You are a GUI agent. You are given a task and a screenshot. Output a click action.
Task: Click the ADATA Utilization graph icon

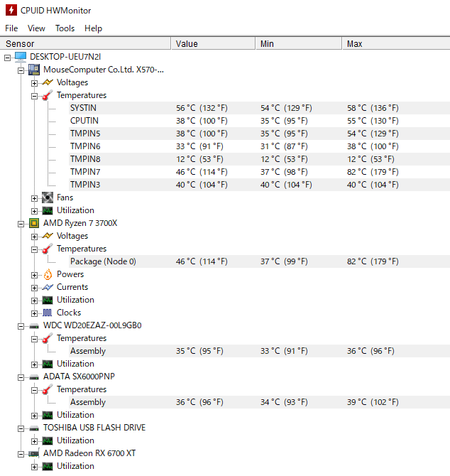point(48,415)
